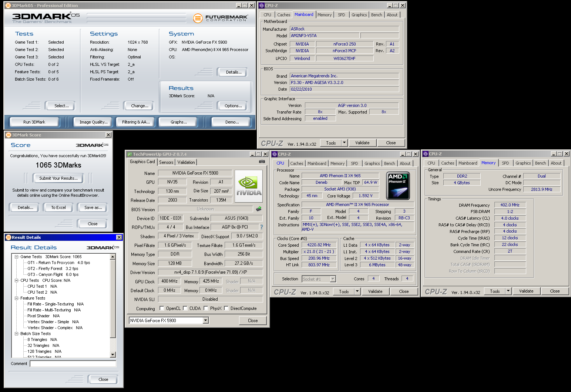Select GT2 - Firefly Forest row
Image resolution: width=571 pixels, height=392 pixels.
[x=53, y=268]
